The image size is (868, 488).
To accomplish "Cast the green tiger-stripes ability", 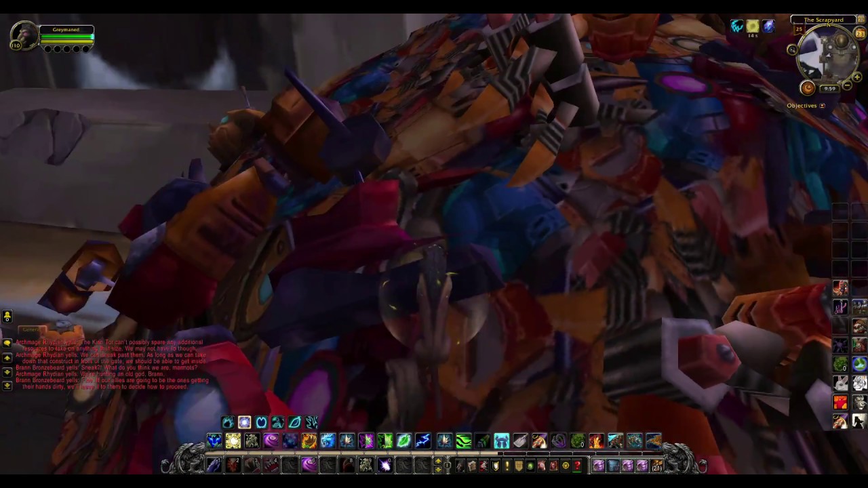I will tap(463, 441).
